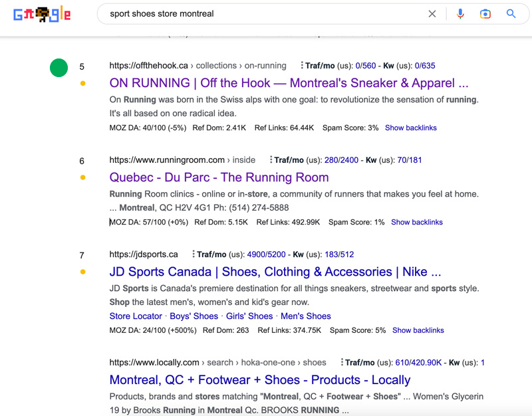Open JD Sports 'Boys' Shoes' sitelink
Image resolution: width=532 pixels, height=416 pixels.
tap(194, 316)
